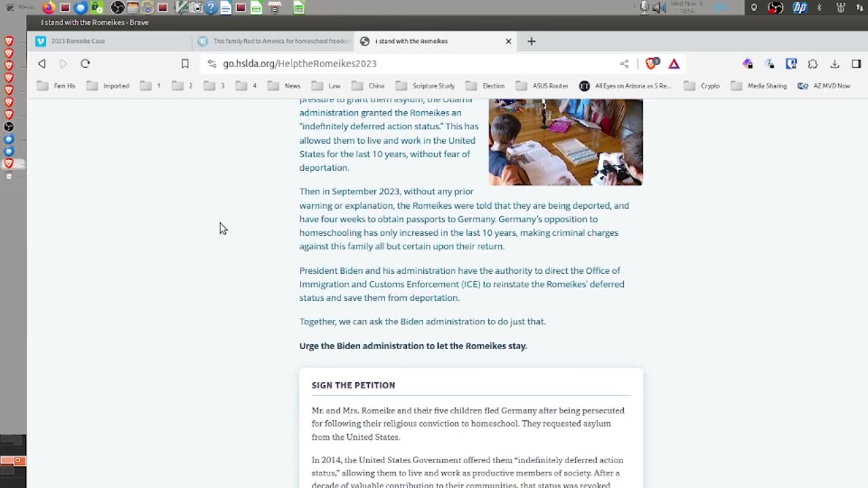Launch OBS Studio from the top panel

pos(117,7)
